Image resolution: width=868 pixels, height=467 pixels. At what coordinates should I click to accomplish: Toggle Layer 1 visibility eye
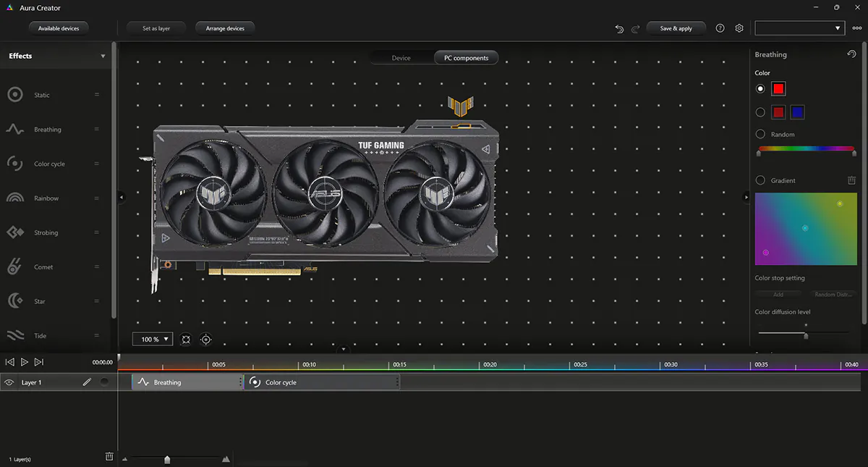9,382
